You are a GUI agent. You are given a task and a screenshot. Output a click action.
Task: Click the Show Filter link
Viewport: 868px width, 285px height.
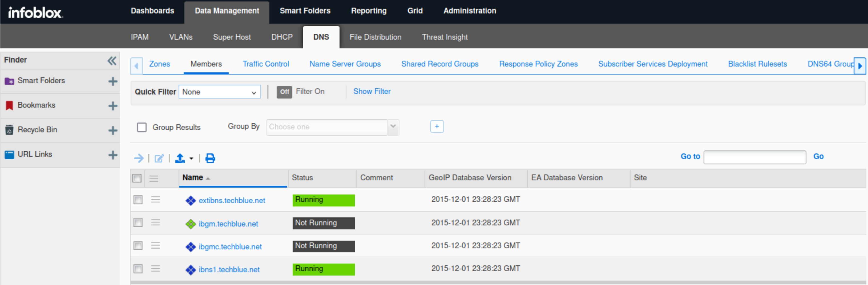pyautogui.click(x=372, y=91)
